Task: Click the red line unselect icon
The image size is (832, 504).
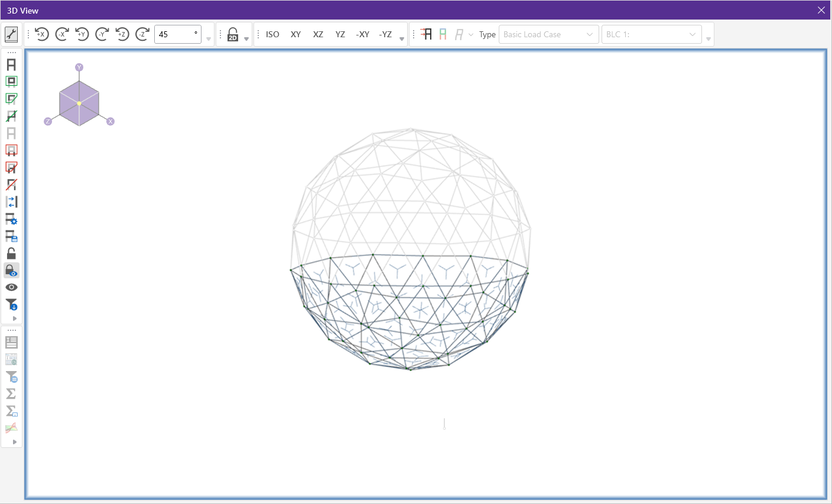Action: pos(11,185)
